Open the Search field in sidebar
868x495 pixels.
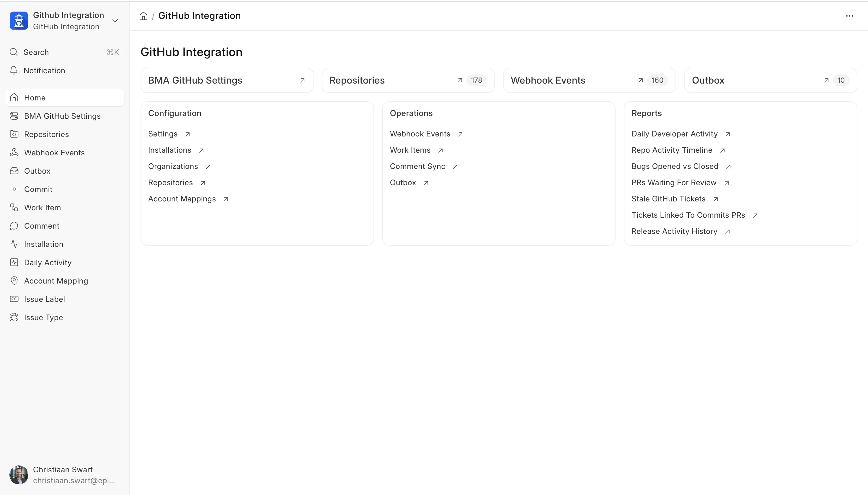coord(65,52)
